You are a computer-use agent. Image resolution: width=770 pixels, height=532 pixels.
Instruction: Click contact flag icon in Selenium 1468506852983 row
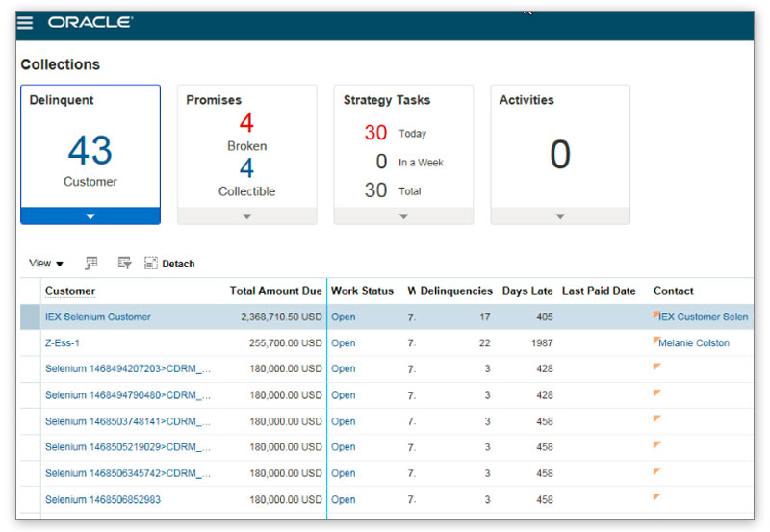pos(656,497)
